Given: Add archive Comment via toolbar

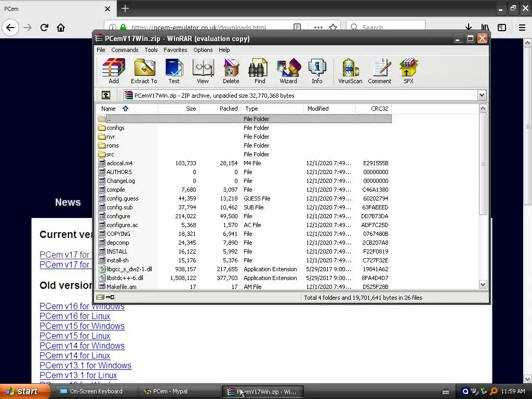Looking at the screenshot, I should 380,71.
